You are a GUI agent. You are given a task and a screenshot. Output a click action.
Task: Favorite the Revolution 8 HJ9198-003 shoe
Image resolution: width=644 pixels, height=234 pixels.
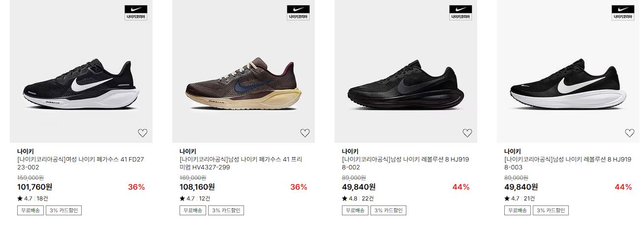629,133
